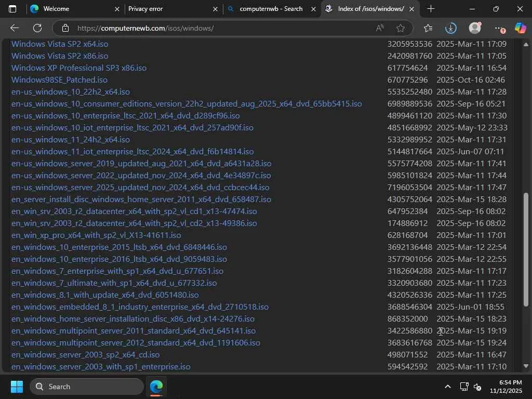Image resolution: width=532 pixels, height=399 pixels.
Task: Open the tab actions menu icon
Action: (12, 9)
